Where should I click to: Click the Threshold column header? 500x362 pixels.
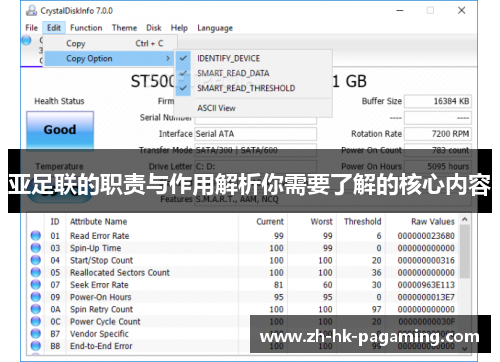[x=363, y=222]
